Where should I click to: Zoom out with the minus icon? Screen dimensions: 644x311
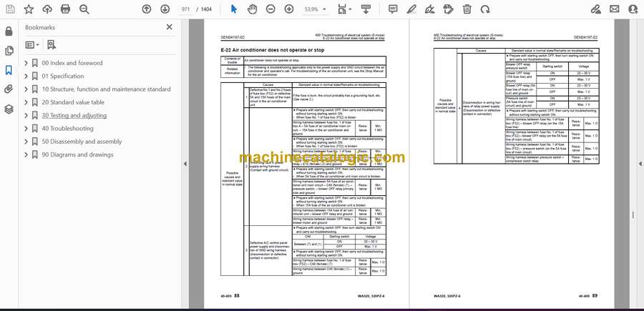click(x=270, y=9)
